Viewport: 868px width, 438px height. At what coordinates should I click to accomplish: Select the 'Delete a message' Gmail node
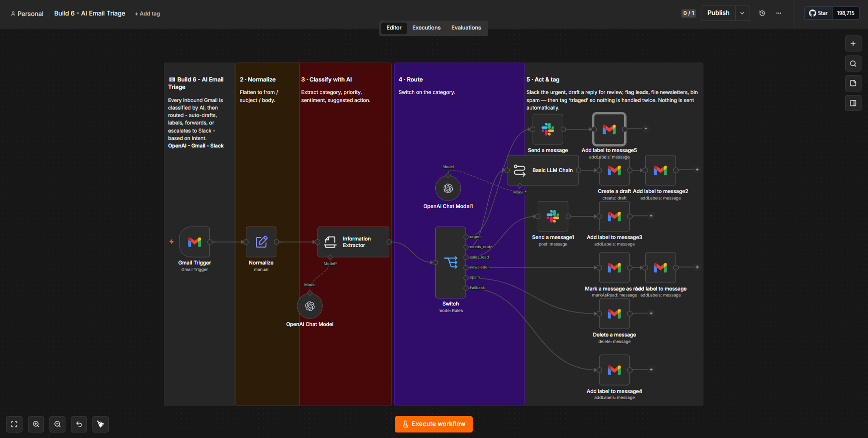[614, 313]
